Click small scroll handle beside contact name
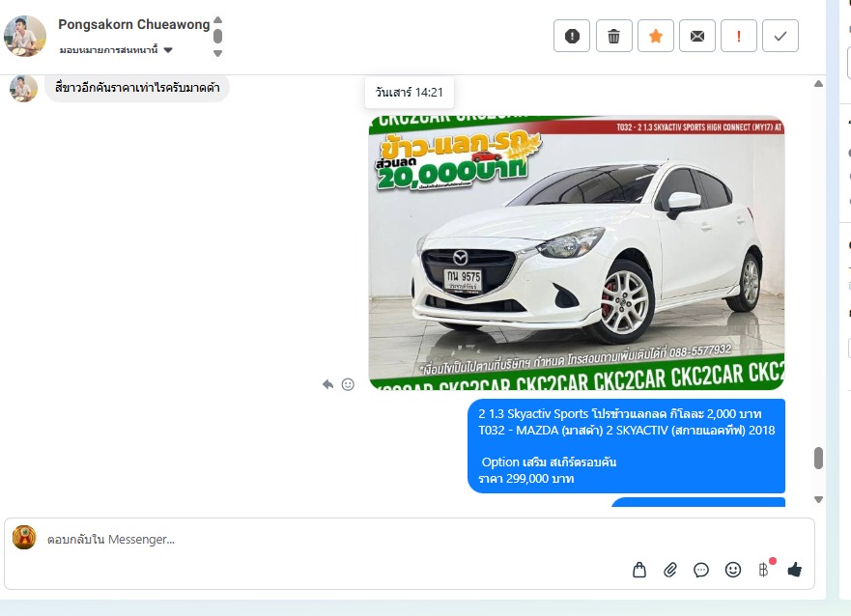Screen dimensions: 851x616 tap(217, 37)
